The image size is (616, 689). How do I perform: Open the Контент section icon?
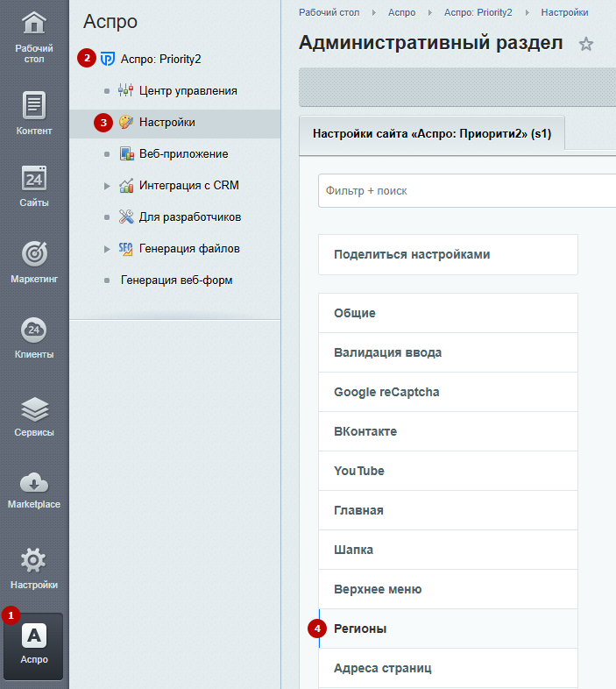click(34, 105)
